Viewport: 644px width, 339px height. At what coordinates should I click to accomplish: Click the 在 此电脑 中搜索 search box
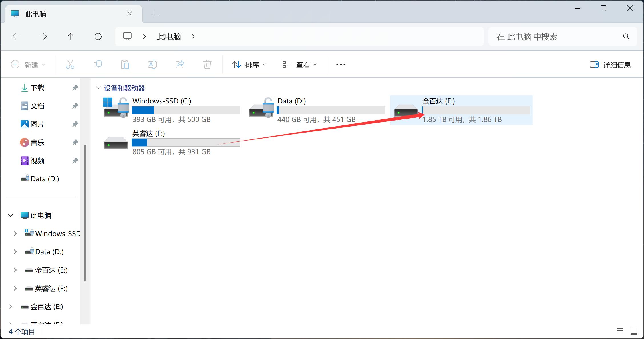[557, 36]
